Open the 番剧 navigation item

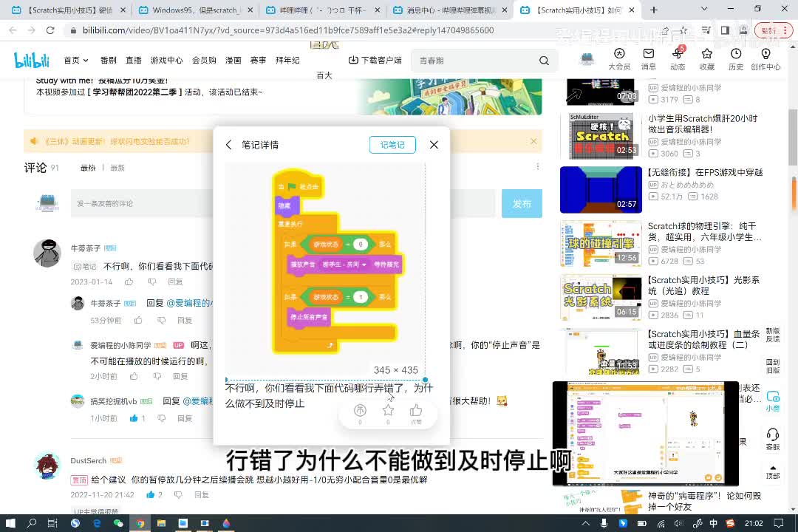coord(109,60)
